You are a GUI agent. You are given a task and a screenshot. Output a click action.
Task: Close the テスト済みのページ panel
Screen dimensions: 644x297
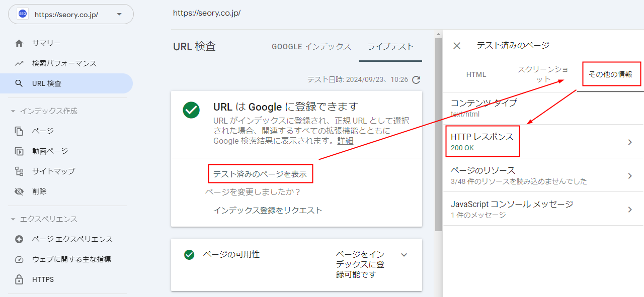coord(457,46)
